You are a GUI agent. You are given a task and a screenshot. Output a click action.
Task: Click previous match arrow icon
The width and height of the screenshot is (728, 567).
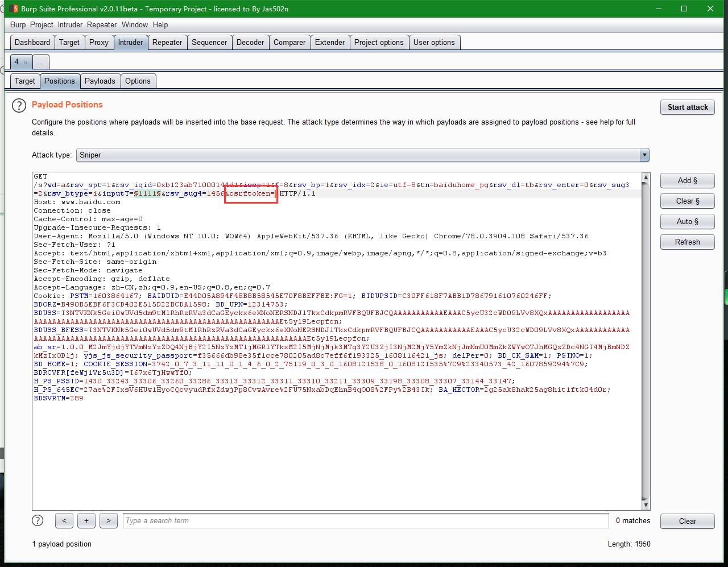pos(64,520)
